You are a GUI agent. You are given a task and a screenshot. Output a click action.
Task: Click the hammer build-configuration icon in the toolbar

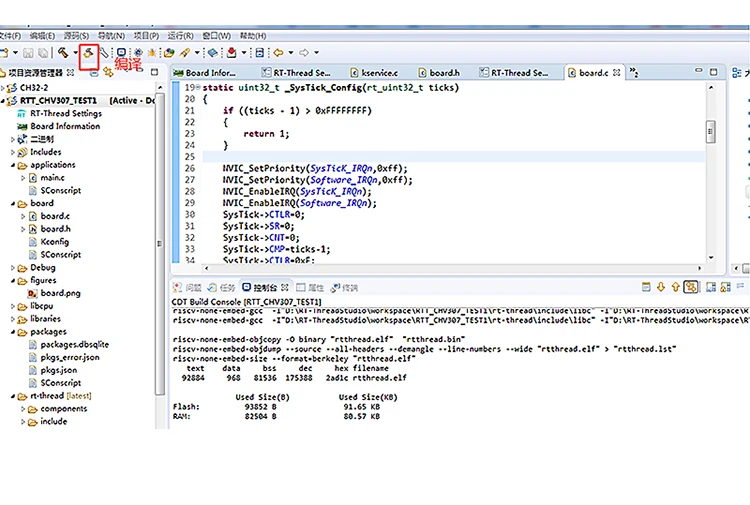[x=63, y=53]
